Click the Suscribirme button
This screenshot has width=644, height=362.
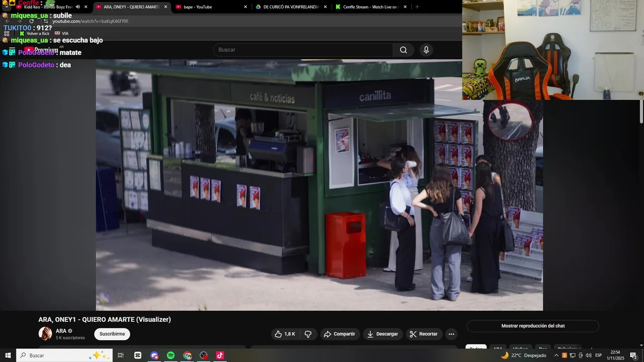tap(112, 334)
